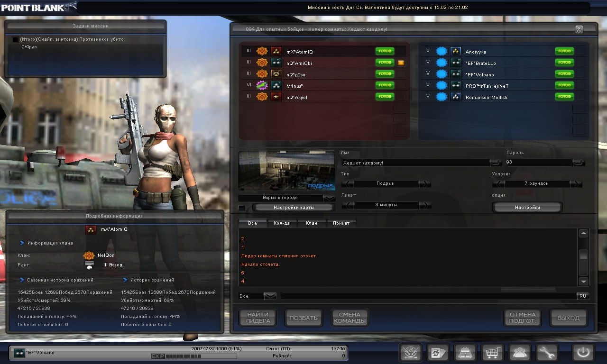Toggle ready status for Andryyxa
Screen dimensions: 607x364
564,51
